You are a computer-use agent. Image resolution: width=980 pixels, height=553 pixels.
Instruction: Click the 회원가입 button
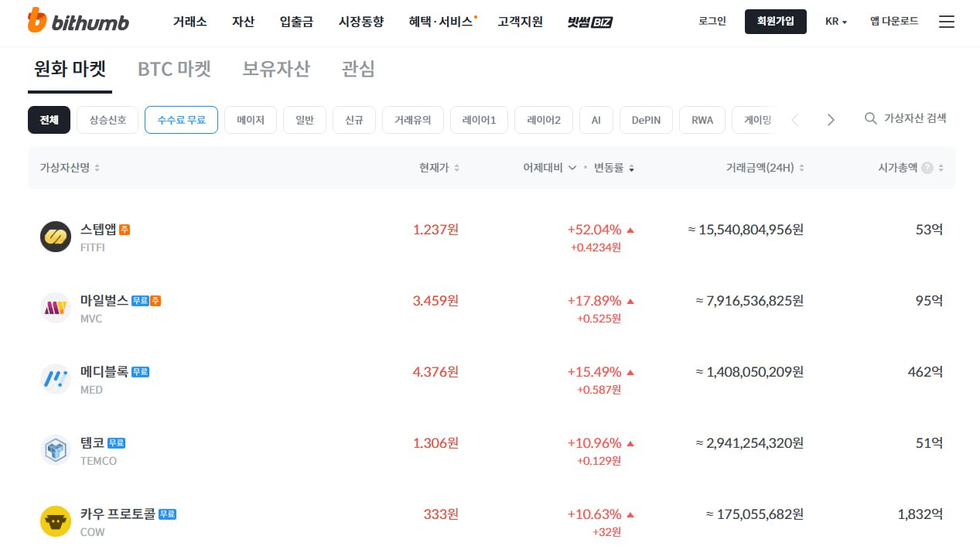775,22
